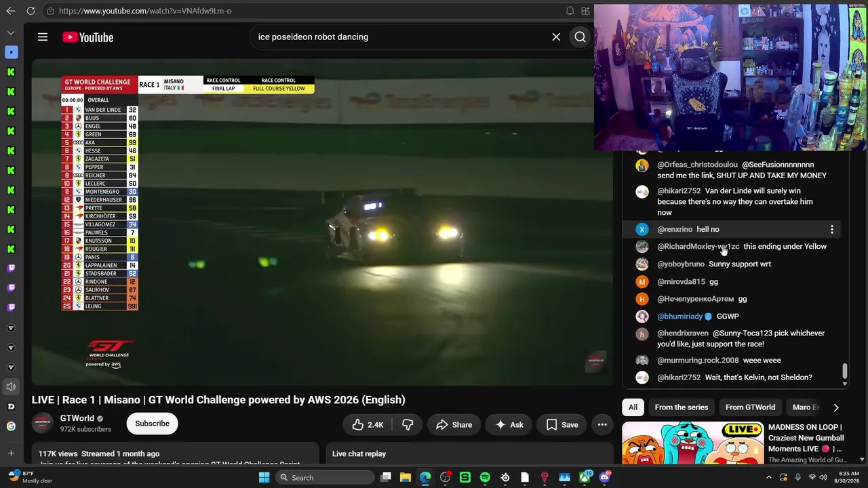View site information next to the address
The width and height of the screenshot is (868, 488).
(x=51, y=11)
